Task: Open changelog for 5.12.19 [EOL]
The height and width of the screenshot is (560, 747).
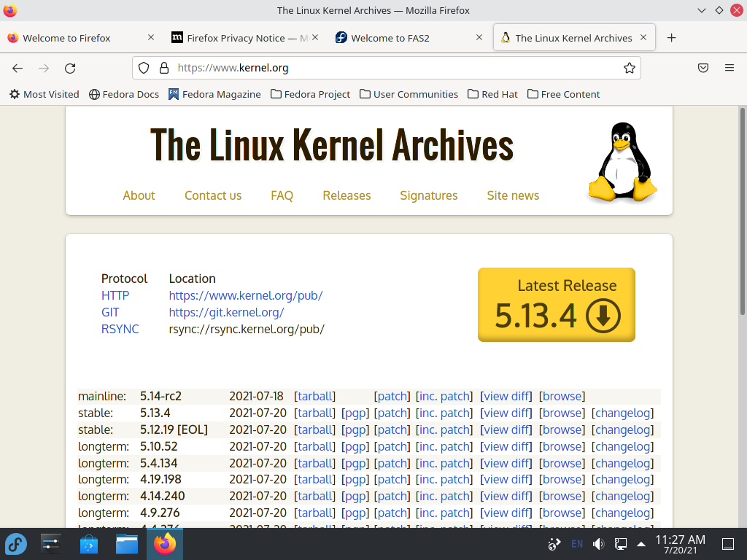Action: pyautogui.click(x=623, y=430)
